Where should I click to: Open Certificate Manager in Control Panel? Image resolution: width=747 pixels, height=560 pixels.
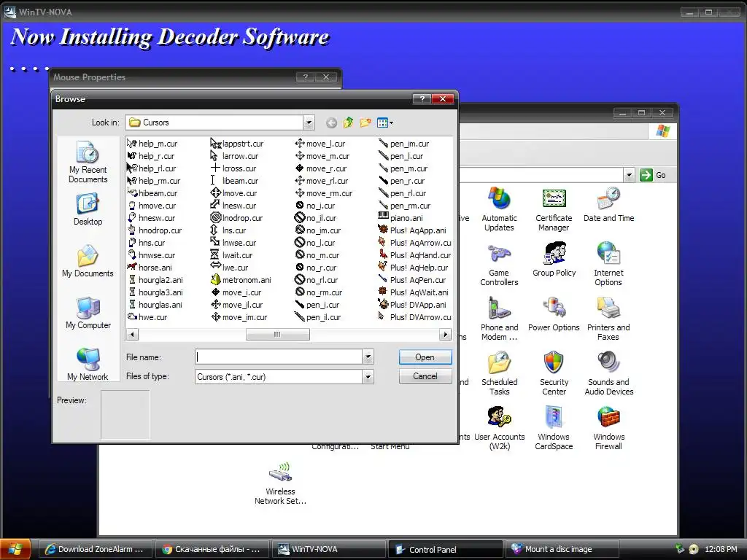pos(554,209)
